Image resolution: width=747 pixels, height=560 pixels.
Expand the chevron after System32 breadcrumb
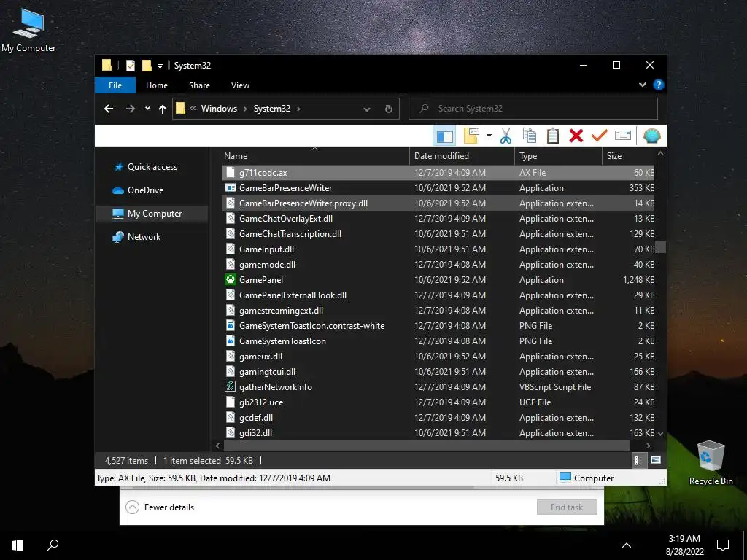(298, 109)
